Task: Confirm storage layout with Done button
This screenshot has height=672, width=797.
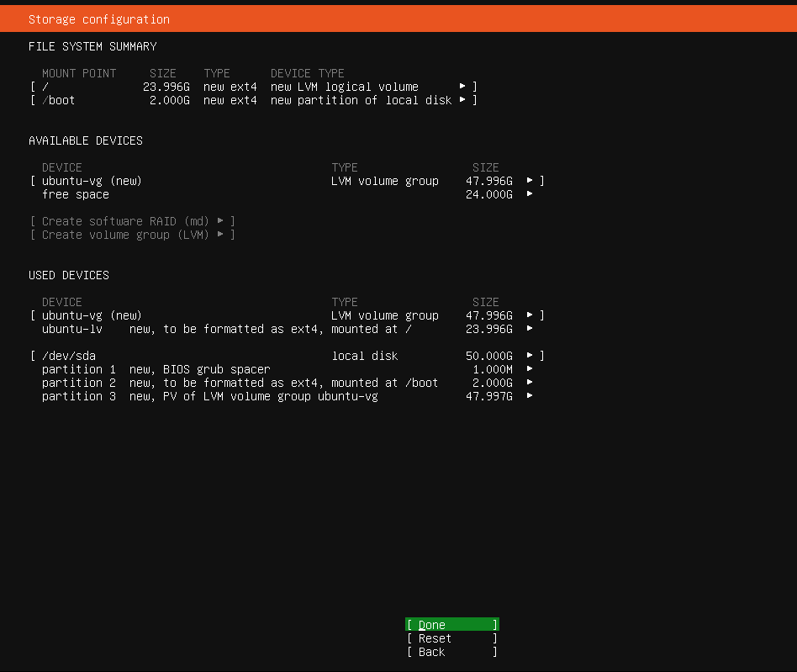Action: pos(451,624)
